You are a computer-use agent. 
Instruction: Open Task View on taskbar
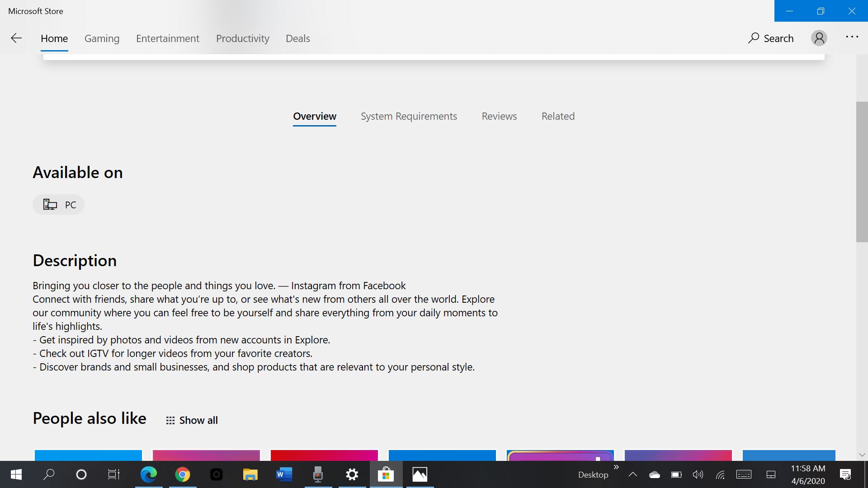tap(114, 474)
